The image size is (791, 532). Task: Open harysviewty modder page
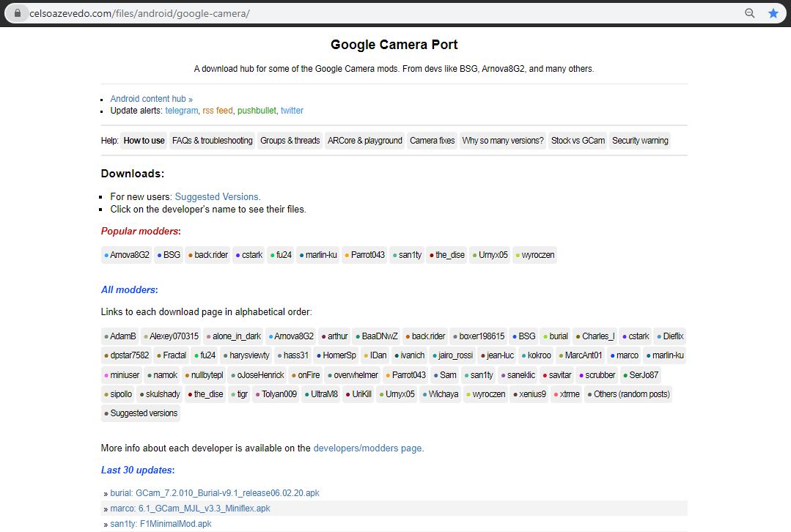click(x=246, y=355)
